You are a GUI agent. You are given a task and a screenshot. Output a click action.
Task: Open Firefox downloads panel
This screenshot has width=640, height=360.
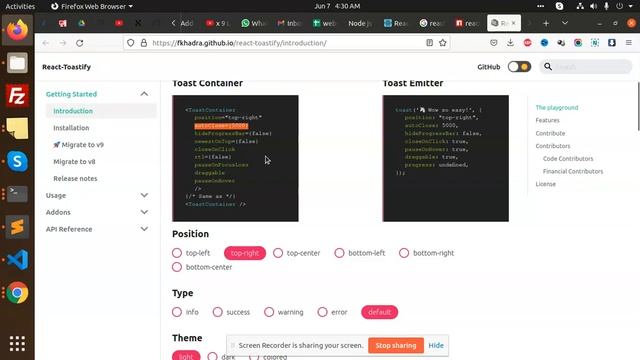(x=510, y=43)
